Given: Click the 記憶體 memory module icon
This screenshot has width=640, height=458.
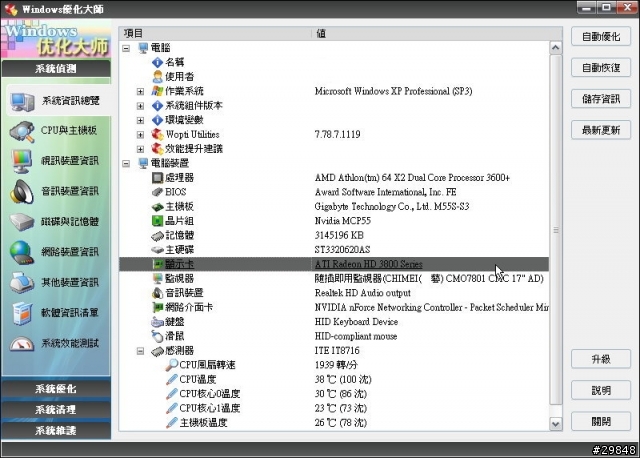Looking at the screenshot, I should pos(157,236).
